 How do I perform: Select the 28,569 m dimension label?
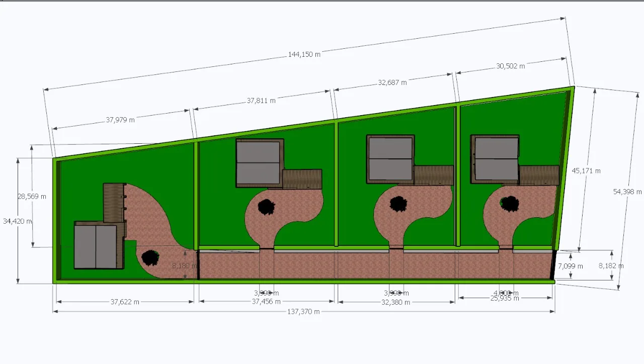coord(32,196)
